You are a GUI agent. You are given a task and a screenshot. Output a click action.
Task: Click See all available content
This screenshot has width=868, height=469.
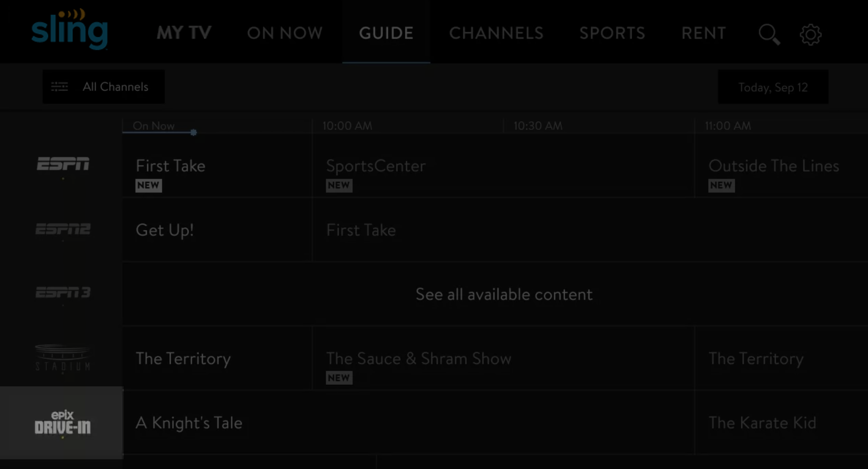tap(504, 294)
